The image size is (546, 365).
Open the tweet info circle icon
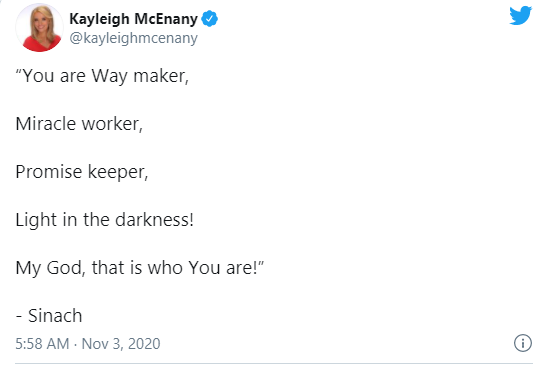[523, 343]
